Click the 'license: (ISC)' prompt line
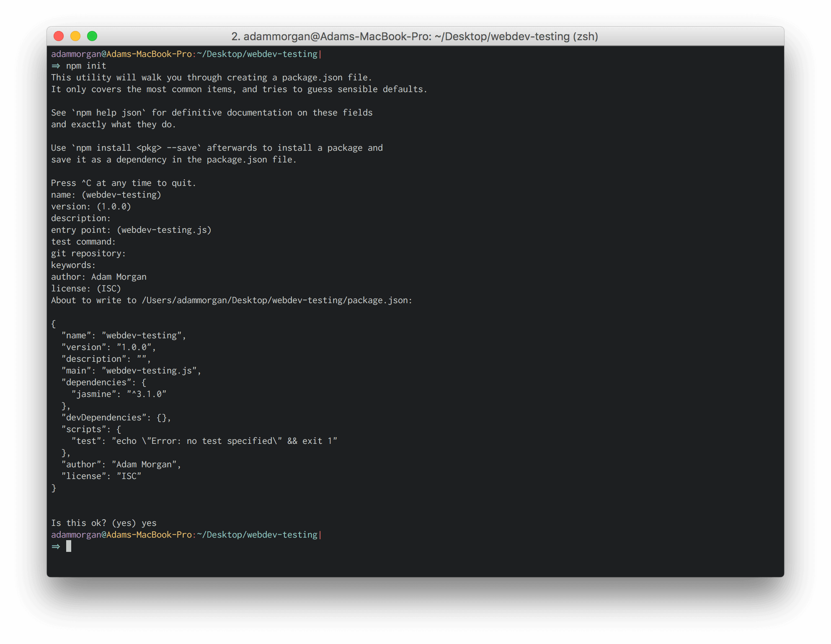Screen dimensions: 831x644 (86, 289)
